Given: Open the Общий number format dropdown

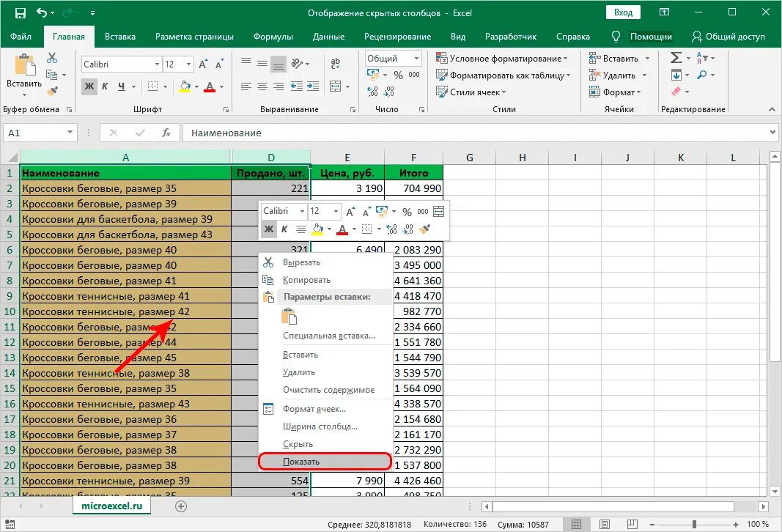Looking at the screenshot, I should pyautogui.click(x=416, y=59).
